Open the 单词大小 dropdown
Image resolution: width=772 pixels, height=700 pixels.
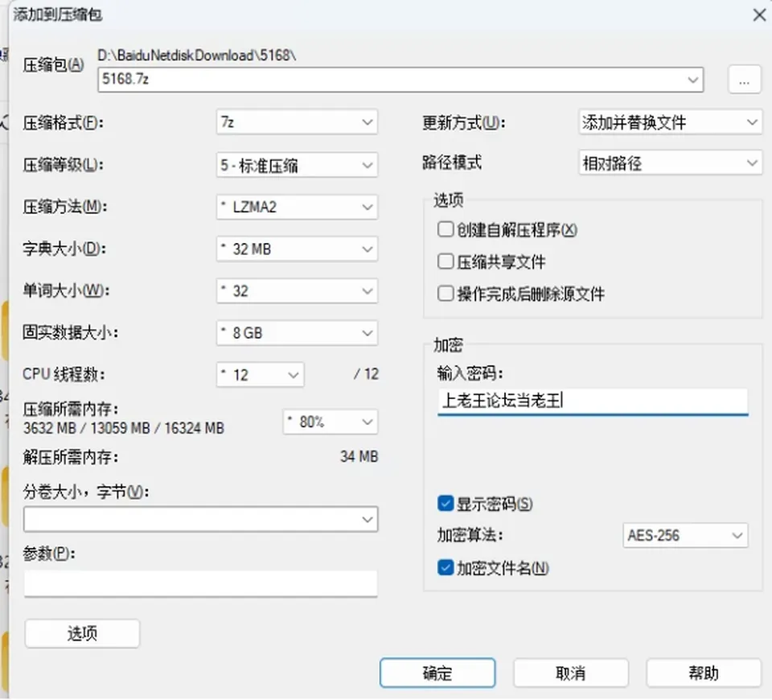coord(297,290)
